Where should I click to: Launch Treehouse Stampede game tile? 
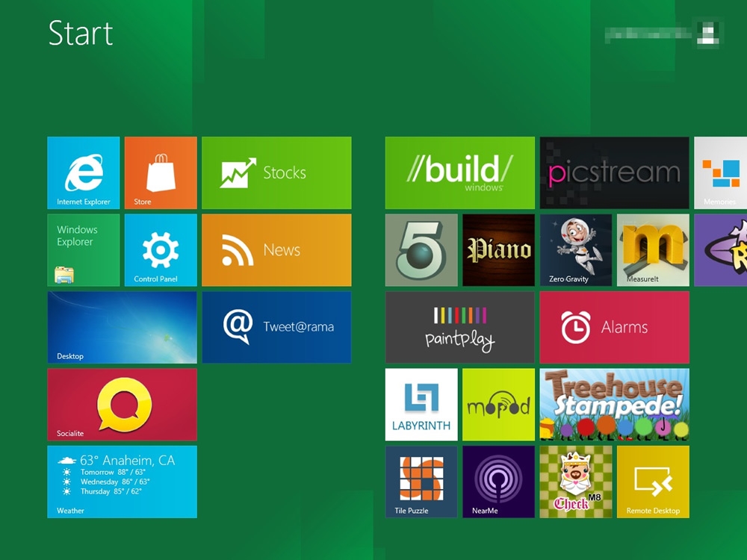pos(614,404)
